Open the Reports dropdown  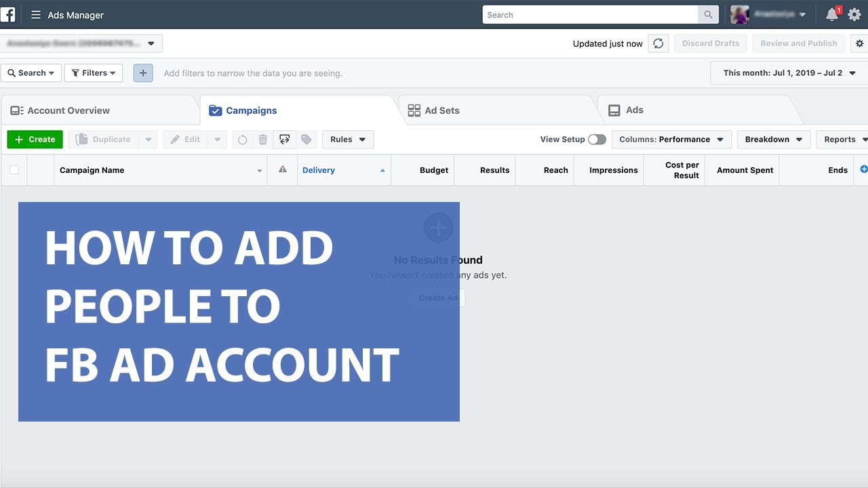click(843, 140)
